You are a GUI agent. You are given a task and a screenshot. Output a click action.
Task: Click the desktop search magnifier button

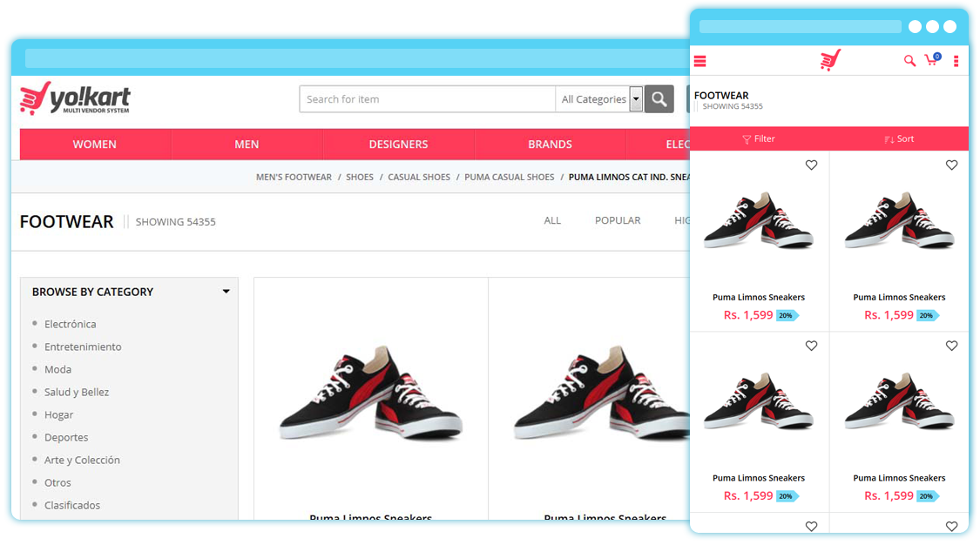point(659,98)
